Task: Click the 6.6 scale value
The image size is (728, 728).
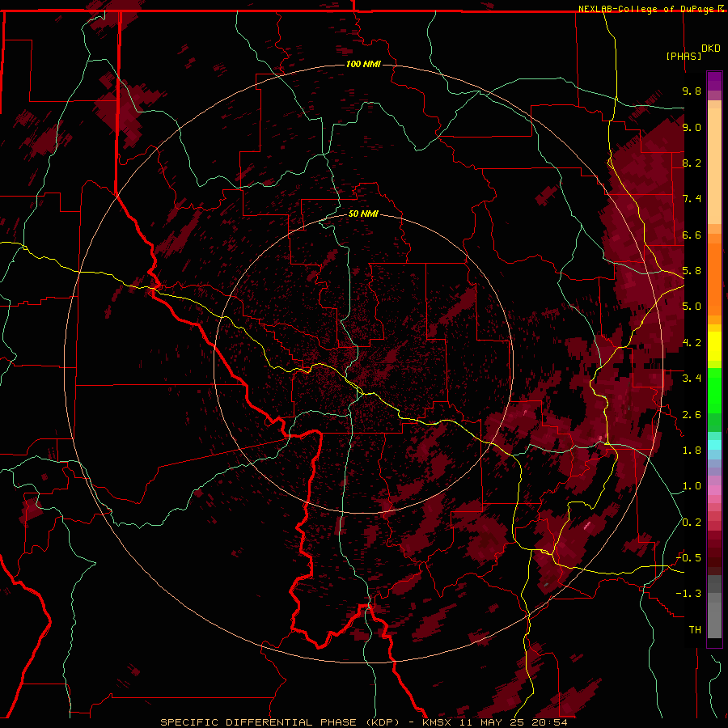Action: [692, 235]
